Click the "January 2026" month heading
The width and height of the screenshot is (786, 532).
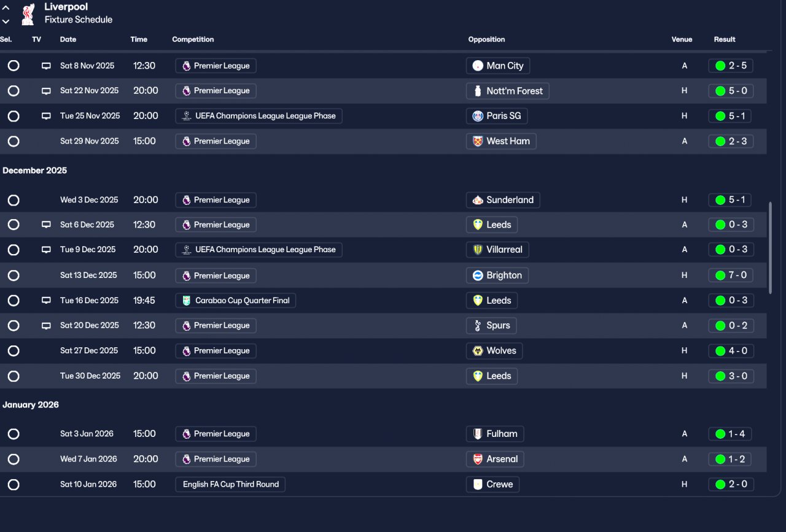click(x=31, y=405)
